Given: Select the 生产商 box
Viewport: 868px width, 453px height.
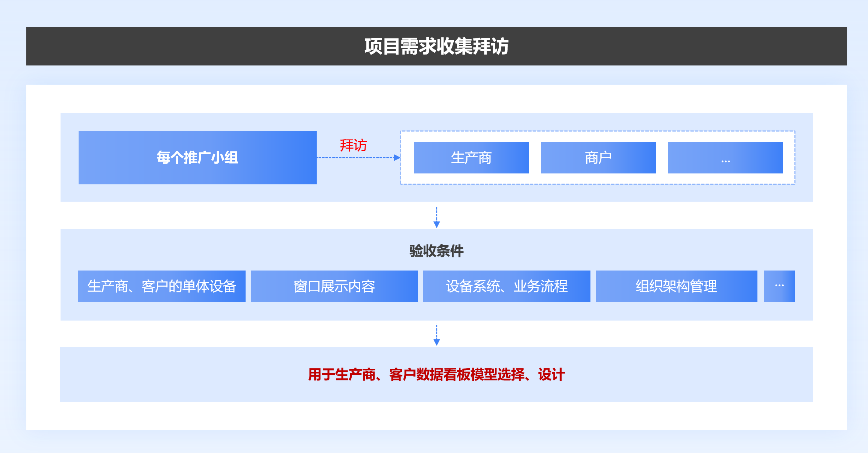Looking at the screenshot, I should (x=471, y=158).
